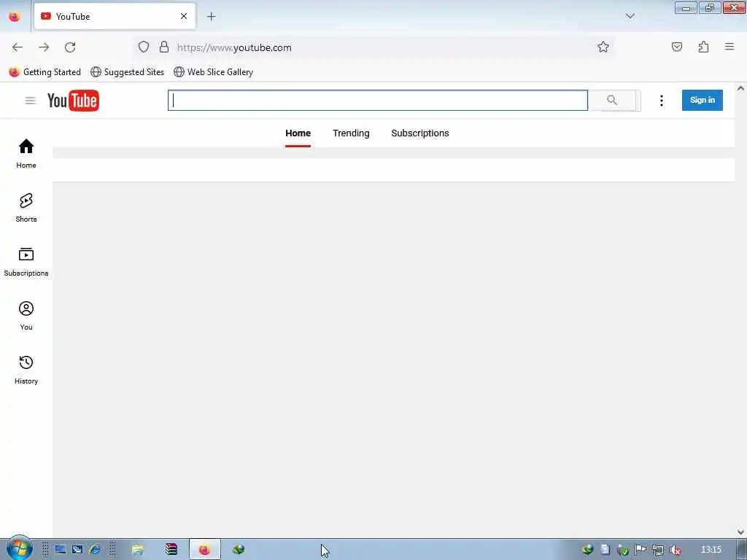This screenshot has height=560, width=747.
Task: Click the page scrollbar up arrow
Action: [740, 88]
